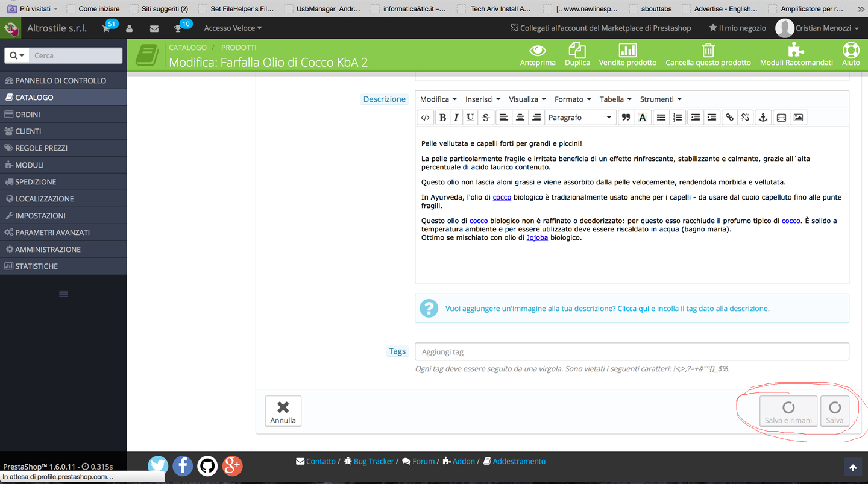Center align the description text
868x484 pixels.
[520, 118]
